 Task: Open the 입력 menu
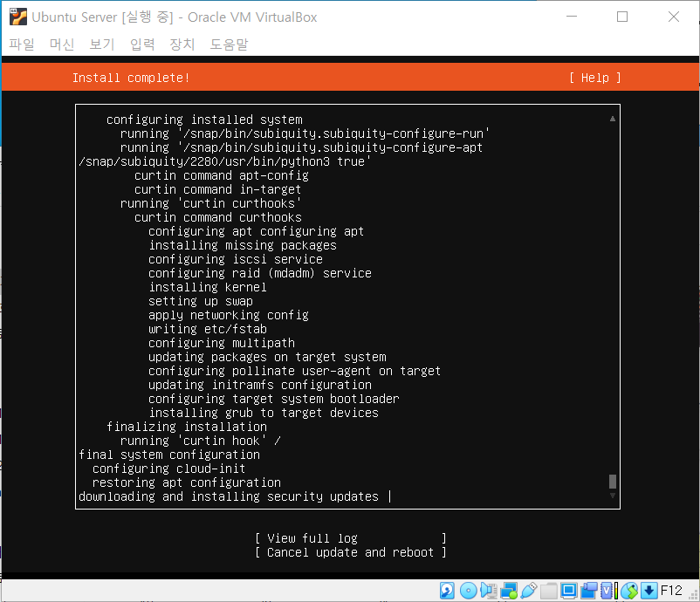pyautogui.click(x=142, y=44)
